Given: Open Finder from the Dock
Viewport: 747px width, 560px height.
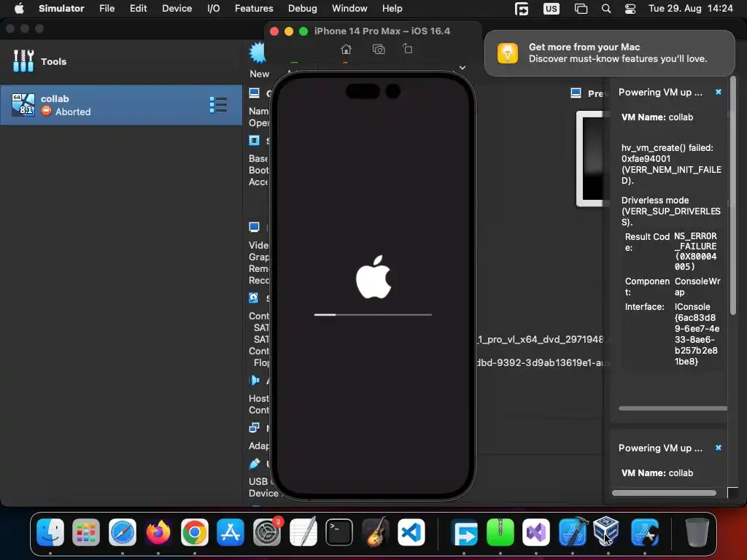Looking at the screenshot, I should 50,532.
